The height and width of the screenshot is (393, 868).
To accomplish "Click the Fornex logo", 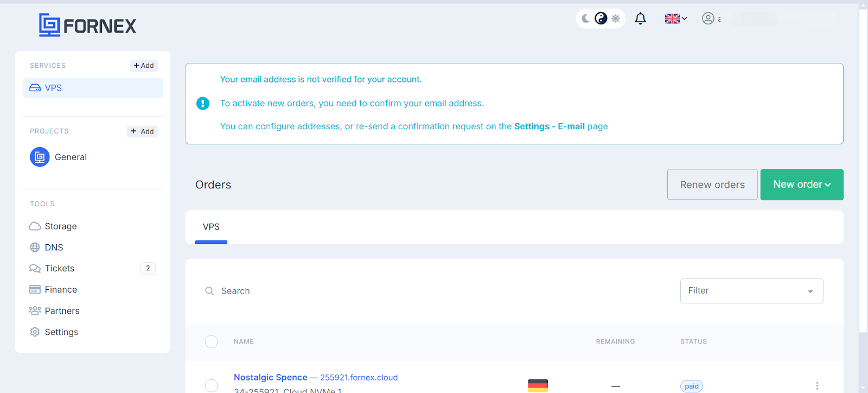I will (x=87, y=25).
